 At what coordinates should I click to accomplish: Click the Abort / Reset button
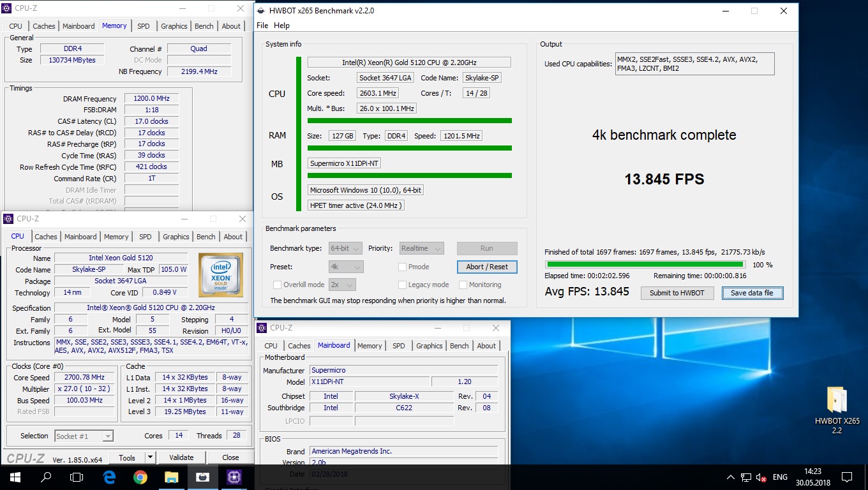tap(487, 267)
